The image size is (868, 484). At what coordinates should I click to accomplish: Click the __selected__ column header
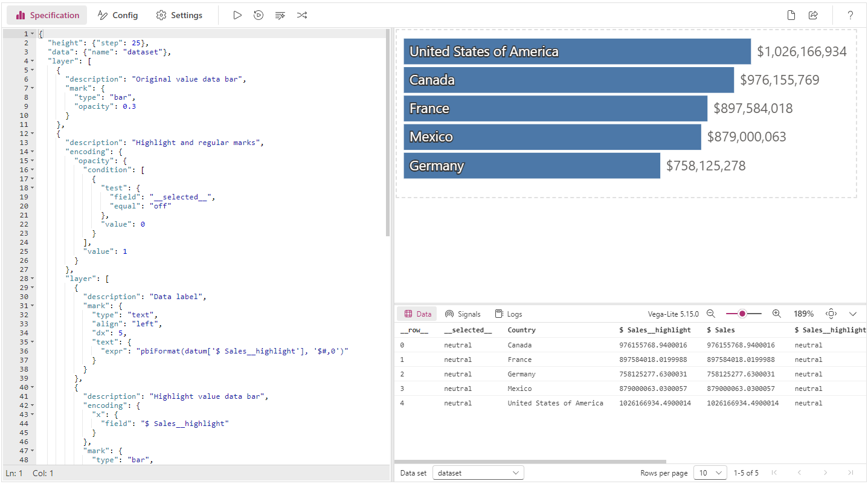[468, 330]
